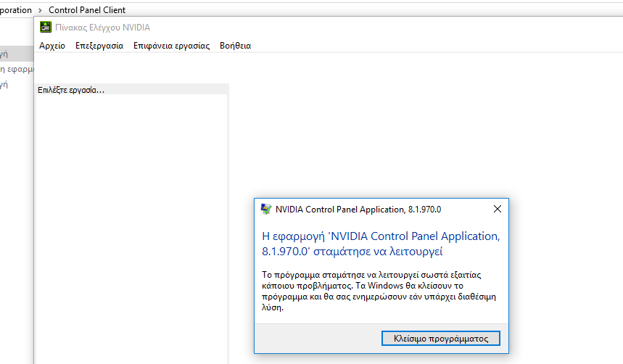623x364 pixels.
Task: Click the Κλείσιμο προγράμματος button
Action: click(441, 339)
